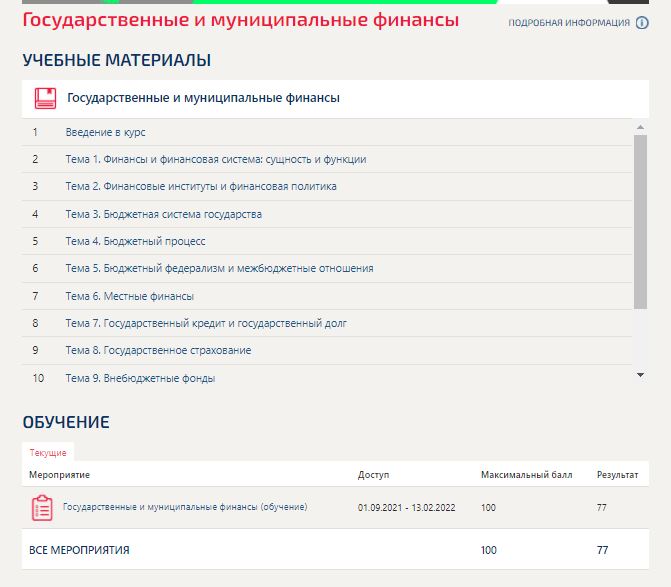Click scroll up arrow of the materials list
Viewport: 671px width, 587px height.
pyautogui.click(x=640, y=127)
